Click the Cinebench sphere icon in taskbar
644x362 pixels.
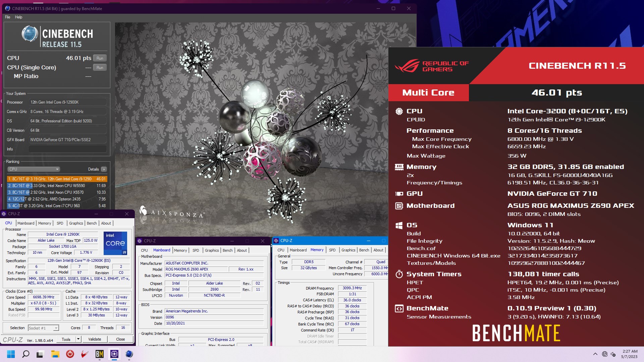click(129, 354)
